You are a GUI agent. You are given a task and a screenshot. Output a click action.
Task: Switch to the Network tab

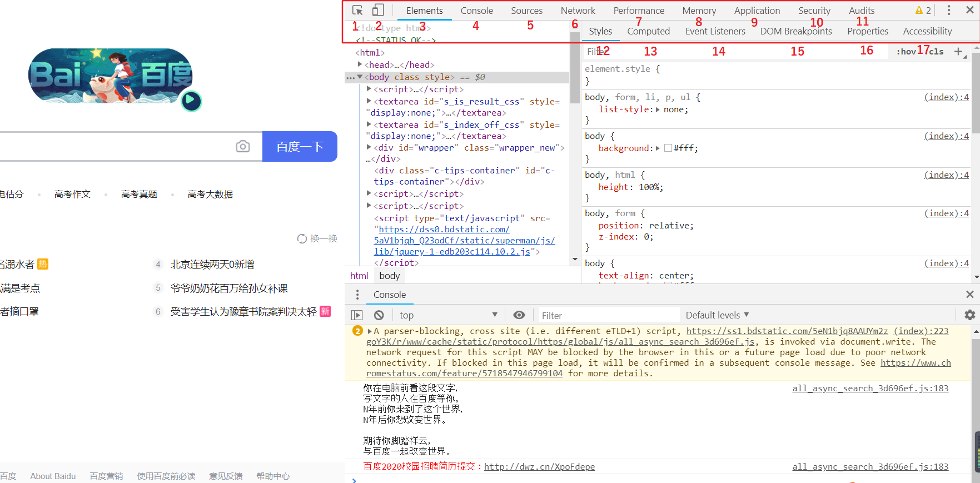[x=578, y=11]
